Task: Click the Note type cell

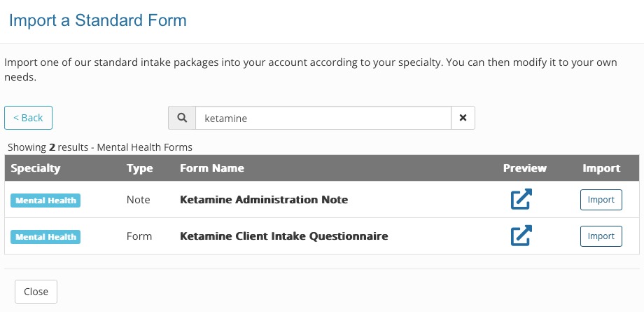Action: (139, 200)
